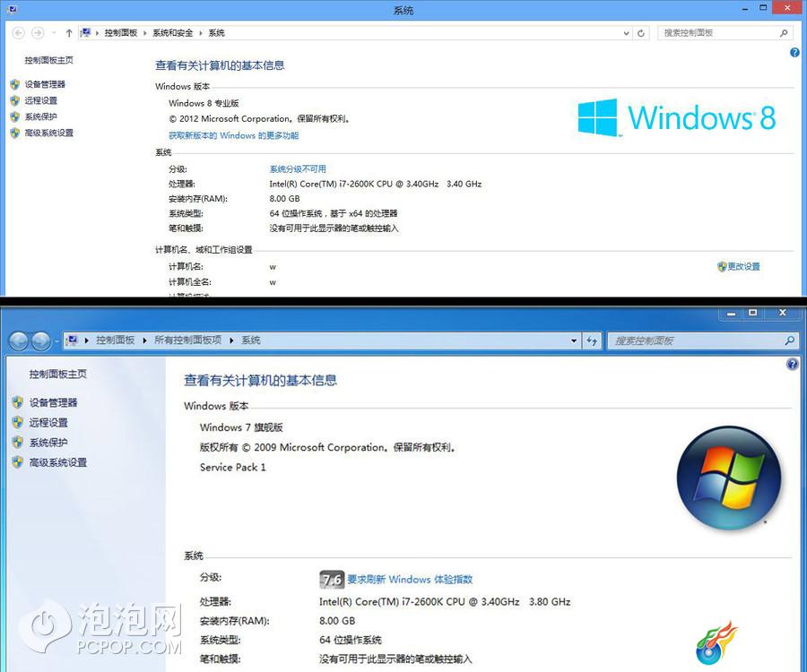Click 系统和安全 breadcrumb in Windows 8 window

172,33
